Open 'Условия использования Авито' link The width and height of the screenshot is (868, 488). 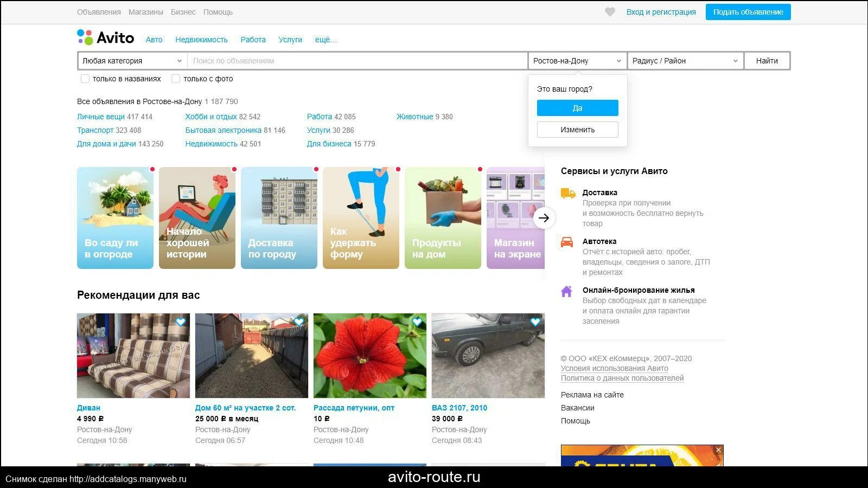pyautogui.click(x=615, y=368)
